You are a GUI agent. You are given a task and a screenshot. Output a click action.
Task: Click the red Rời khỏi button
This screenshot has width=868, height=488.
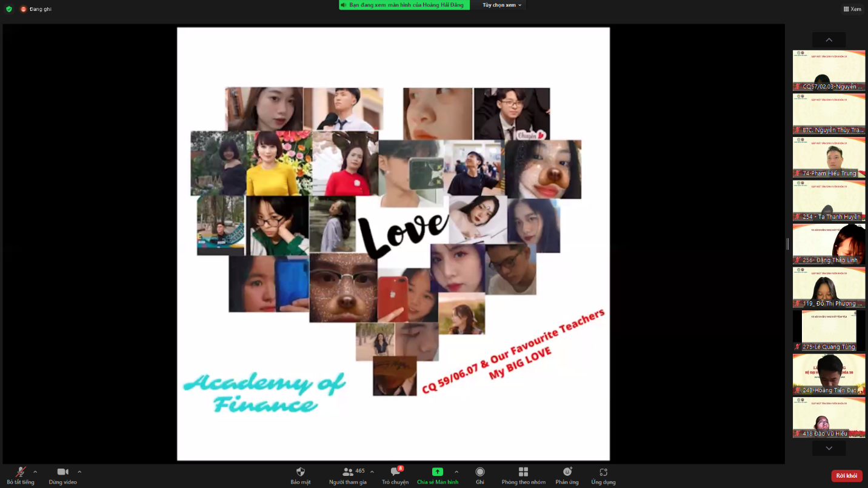pyautogui.click(x=847, y=476)
